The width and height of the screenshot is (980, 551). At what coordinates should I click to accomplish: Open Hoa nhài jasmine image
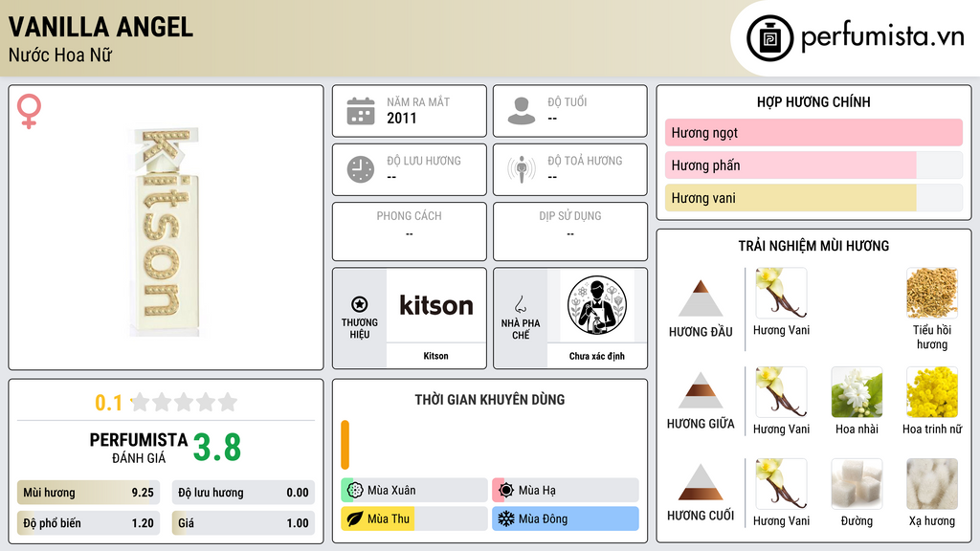coord(857,391)
